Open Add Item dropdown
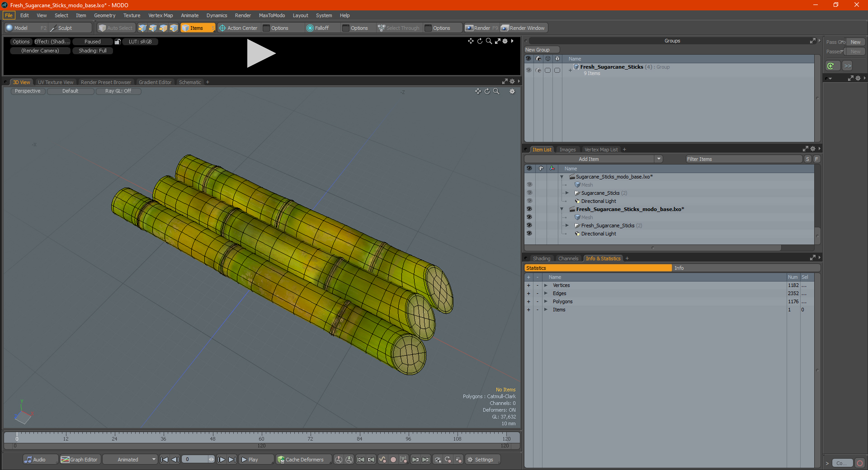868x470 pixels. 593,159
